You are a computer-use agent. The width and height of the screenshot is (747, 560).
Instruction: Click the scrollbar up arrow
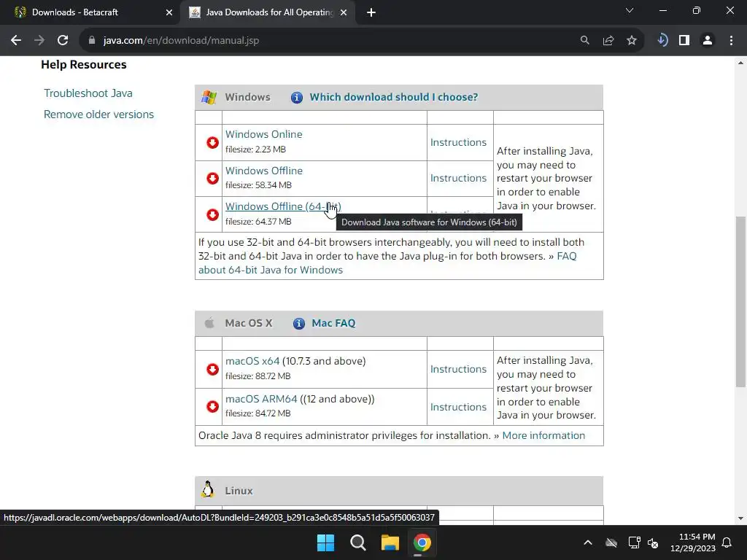pos(740,63)
